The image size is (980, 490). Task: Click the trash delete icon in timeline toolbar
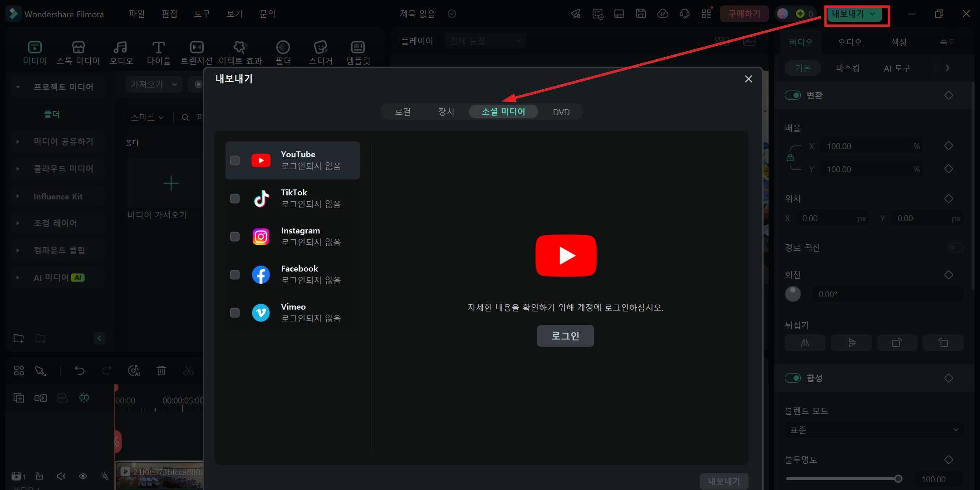point(161,371)
